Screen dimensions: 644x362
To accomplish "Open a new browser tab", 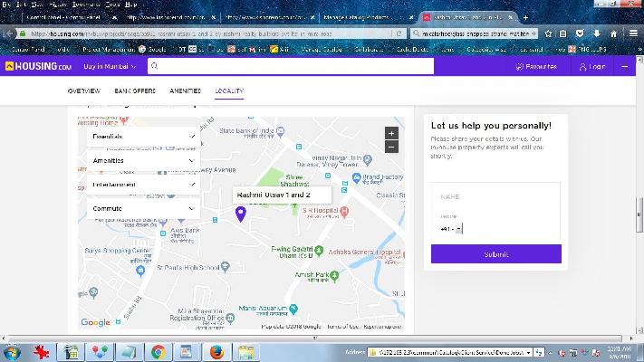I will [x=525, y=18].
